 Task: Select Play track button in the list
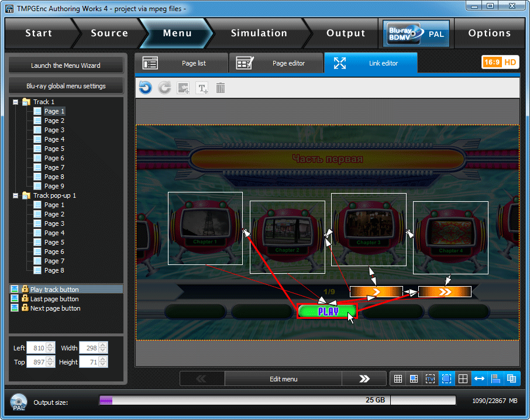66,289
